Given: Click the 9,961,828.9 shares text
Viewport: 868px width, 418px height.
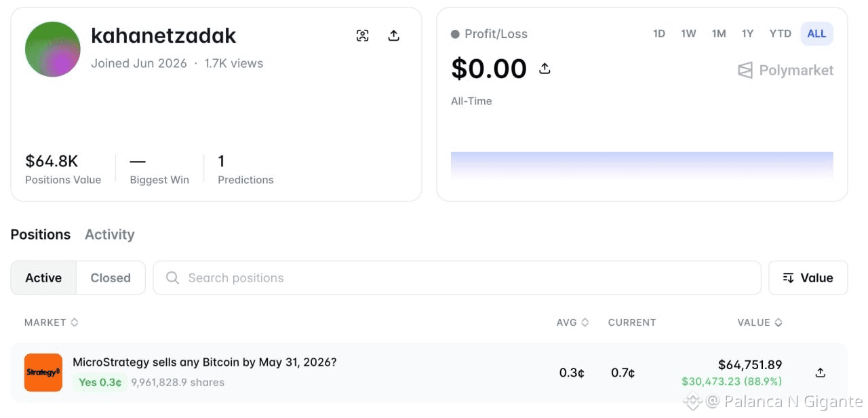Looking at the screenshot, I should 178,382.
